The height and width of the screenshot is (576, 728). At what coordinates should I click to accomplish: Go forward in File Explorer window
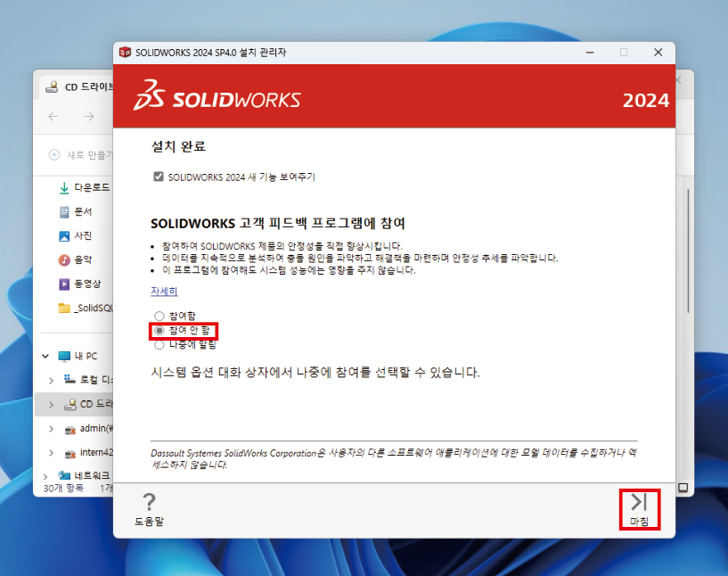point(89,116)
